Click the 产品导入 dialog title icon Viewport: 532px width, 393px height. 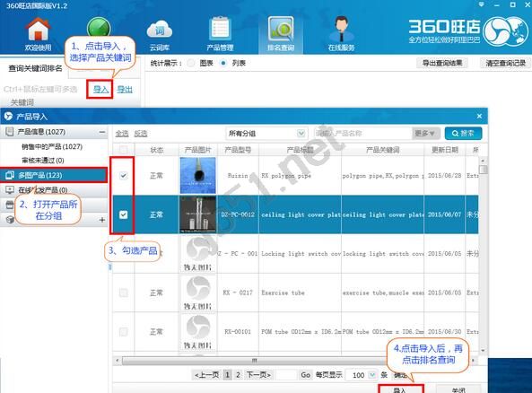click(x=8, y=117)
